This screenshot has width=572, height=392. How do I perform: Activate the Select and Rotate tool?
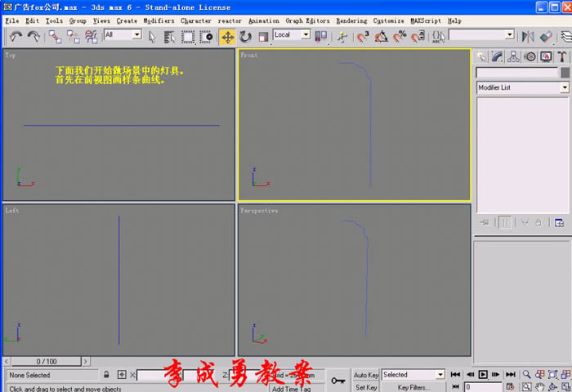coord(245,37)
